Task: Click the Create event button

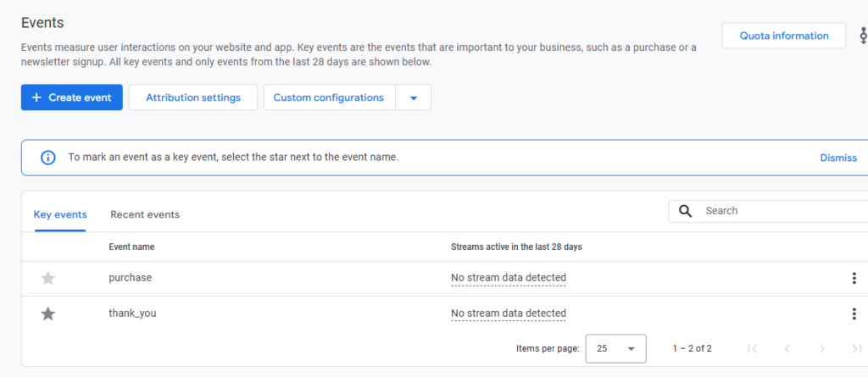Action: 72,97
